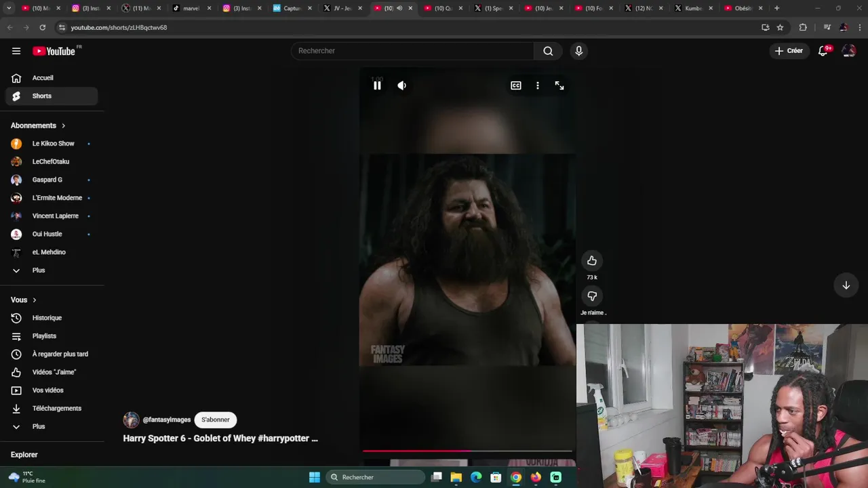Image resolution: width=868 pixels, height=488 pixels.
Task: Open the Créer button
Action: pyautogui.click(x=789, y=51)
